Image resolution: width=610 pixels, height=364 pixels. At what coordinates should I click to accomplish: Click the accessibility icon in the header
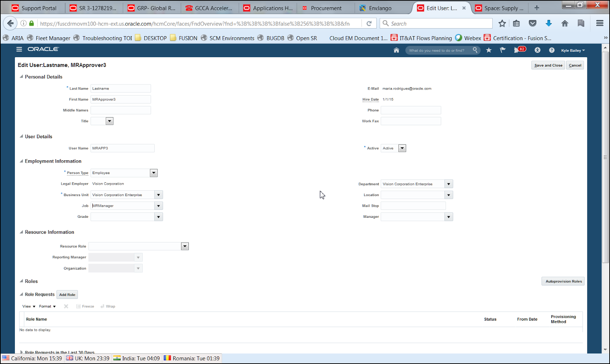[x=538, y=50]
